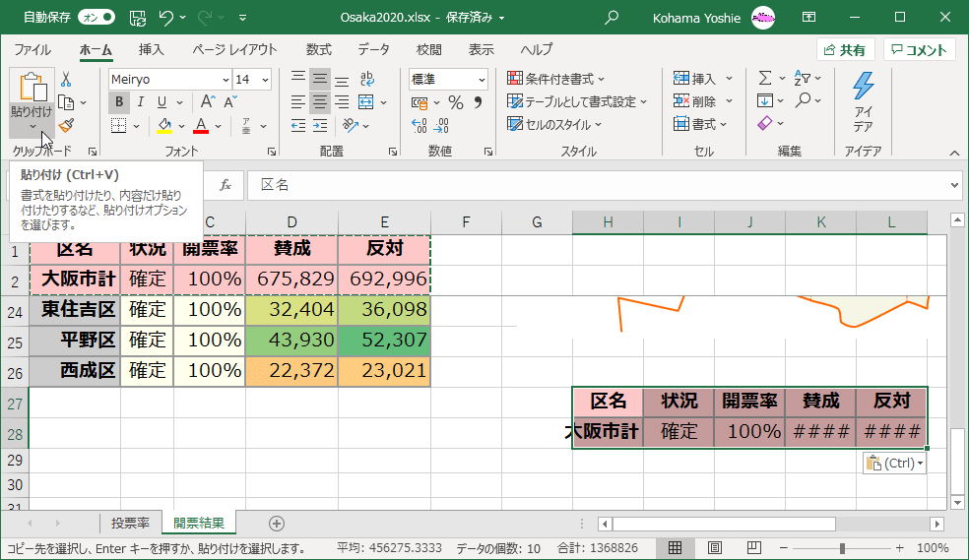Screen dimensions: 969x560
Task: Open the Meiryo font name dropdown
Action: click(226, 80)
